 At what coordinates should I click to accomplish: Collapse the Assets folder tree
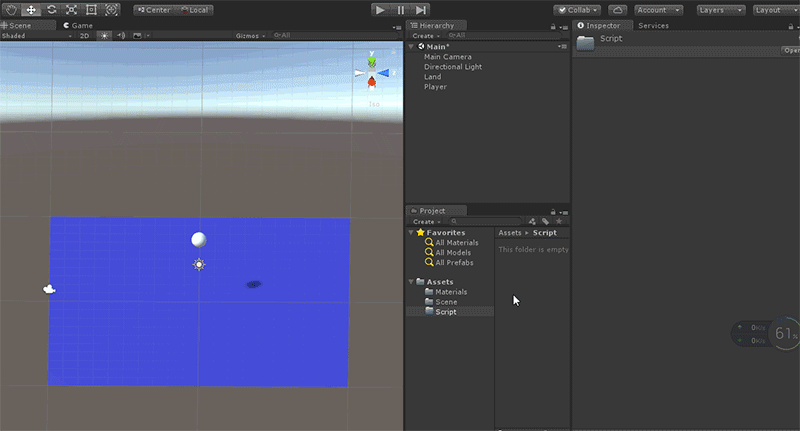411,282
